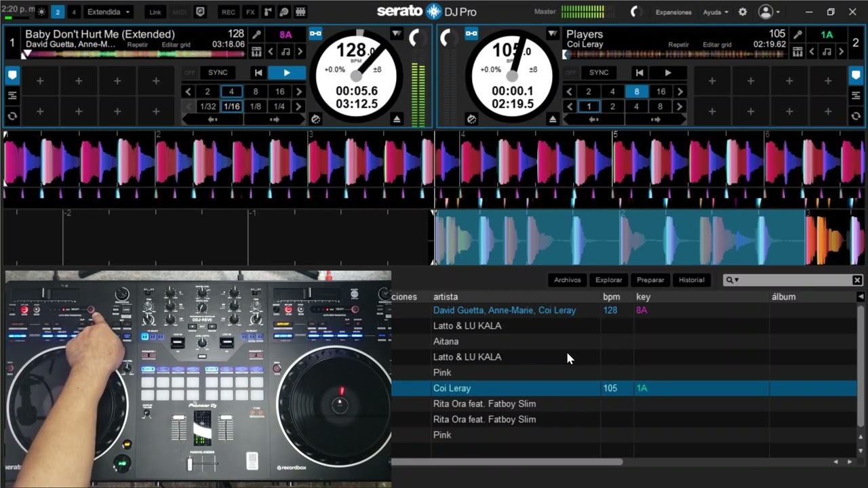Click deck 1 music note key sync icon
Viewport: 868px width, 488px height.
pos(285,52)
